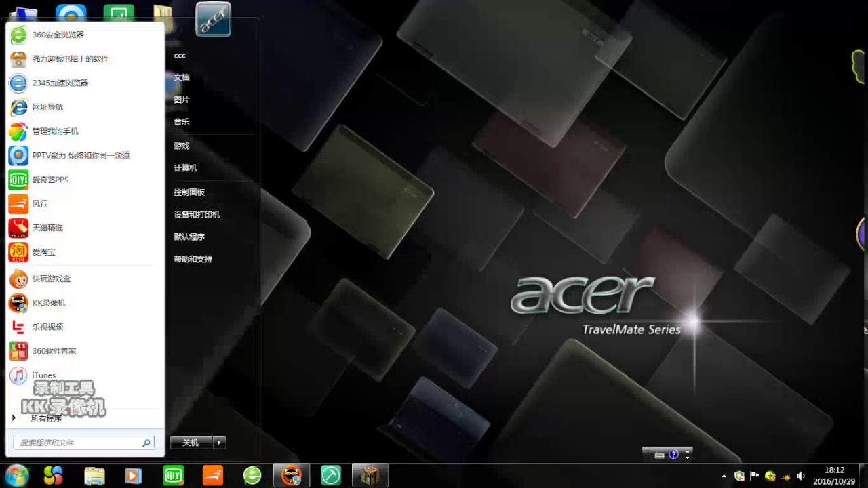Open the orange 风行 icon on the taskbar
868x488 pixels.
[x=213, y=476]
